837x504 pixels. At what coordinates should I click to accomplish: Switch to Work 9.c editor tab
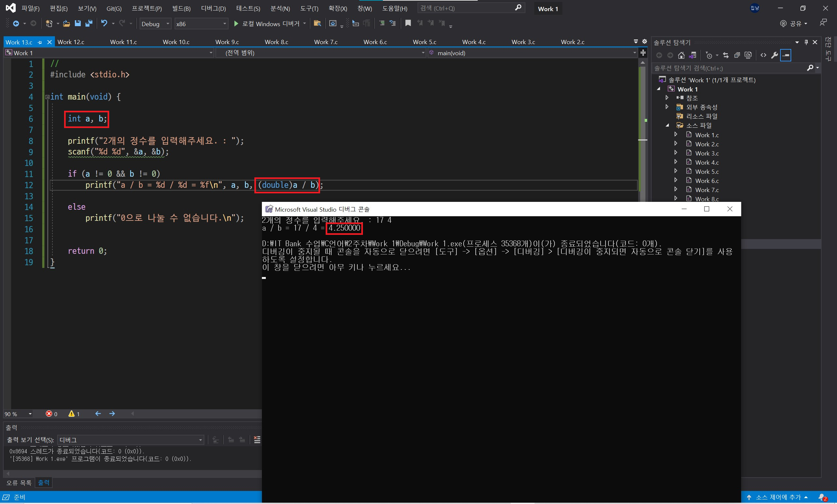point(227,42)
